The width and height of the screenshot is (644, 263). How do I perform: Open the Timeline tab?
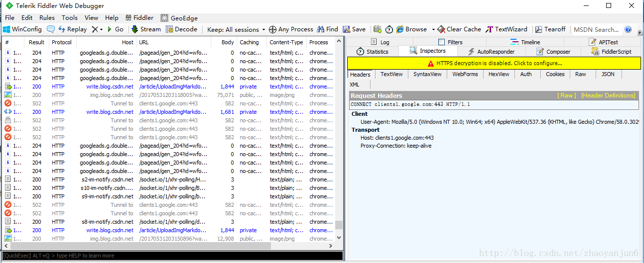[525, 42]
